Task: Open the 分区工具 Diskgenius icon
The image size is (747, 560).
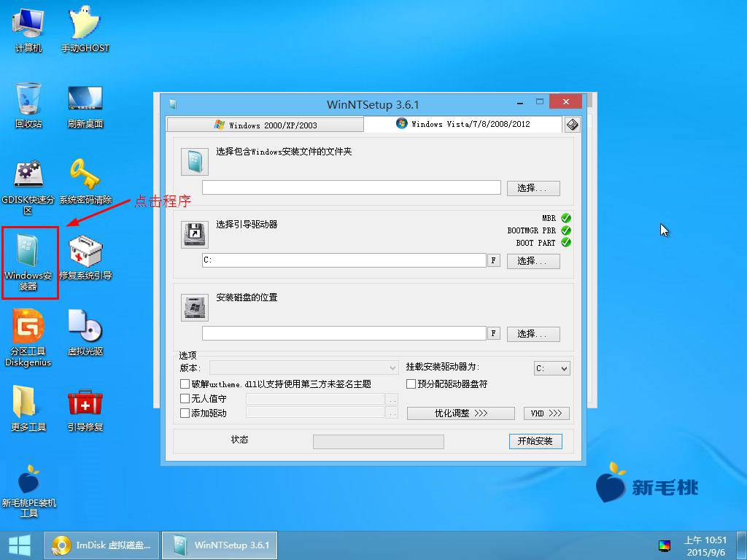Action: tap(28, 338)
